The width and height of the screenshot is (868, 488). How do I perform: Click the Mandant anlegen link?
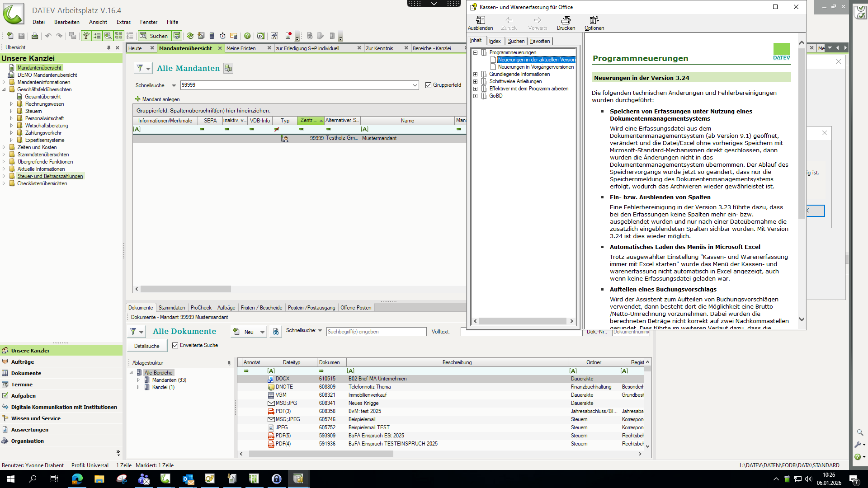point(160,99)
